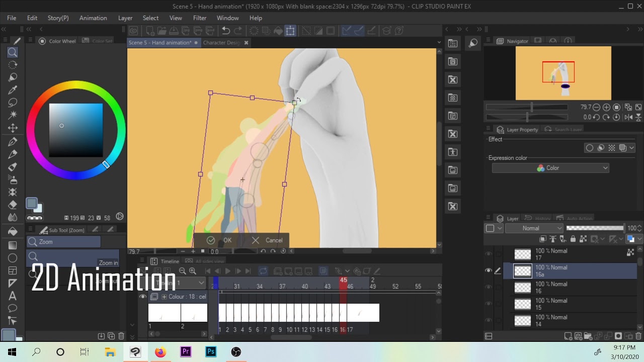Screen dimensions: 644x362
Task: Select the Auto select magic wand tool
Action: [13, 115]
